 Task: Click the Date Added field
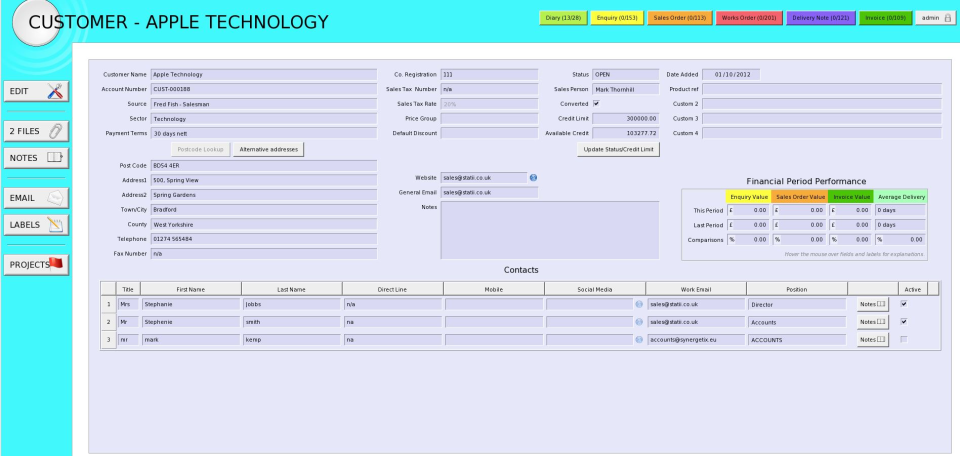coord(731,75)
